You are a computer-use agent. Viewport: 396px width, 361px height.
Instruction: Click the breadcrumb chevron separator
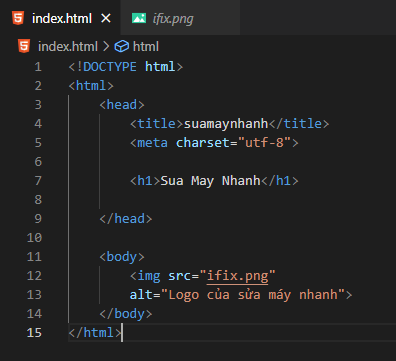click(x=106, y=46)
